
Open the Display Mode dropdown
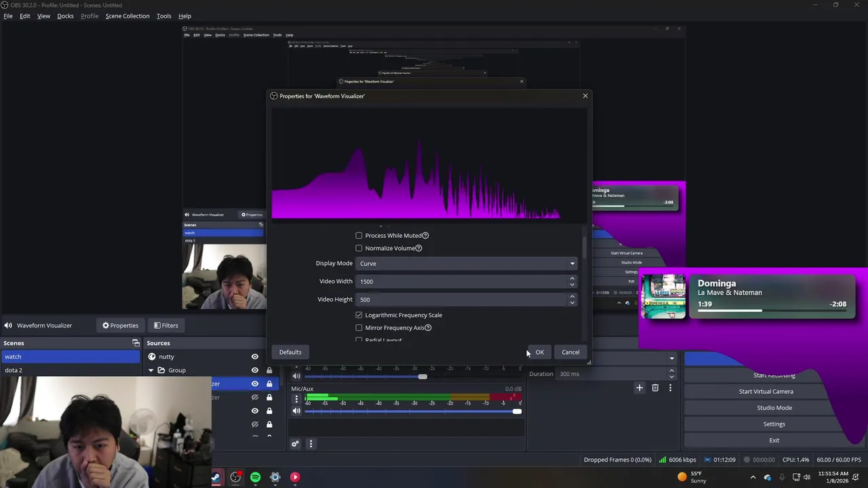tap(466, 264)
